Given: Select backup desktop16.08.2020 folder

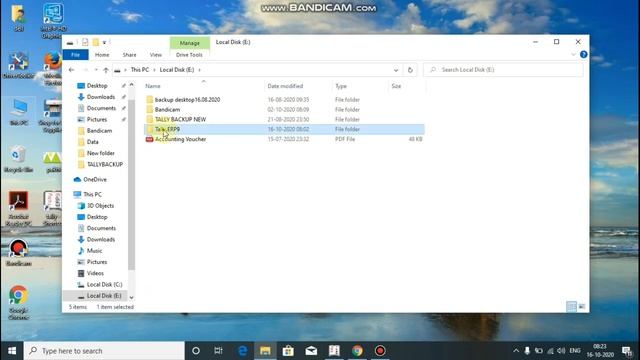Looking at the screenshot, I should click(187, 100).
